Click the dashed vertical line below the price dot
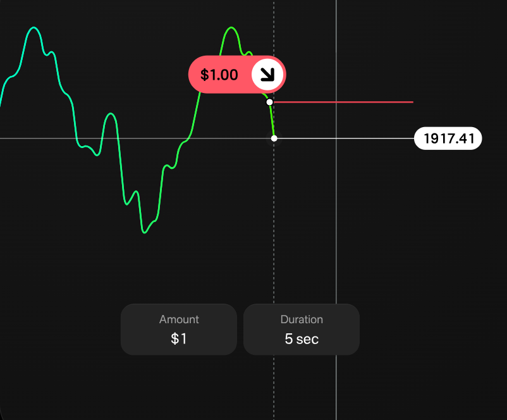The height and width of the screenshot is (420, 507). 274,253
